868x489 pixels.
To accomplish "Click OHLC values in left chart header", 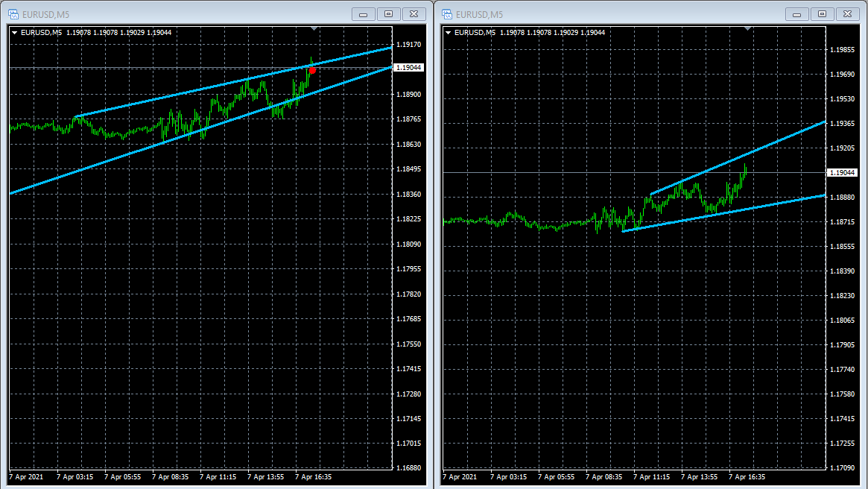I will pyautogui.click(x=119, y=33).
